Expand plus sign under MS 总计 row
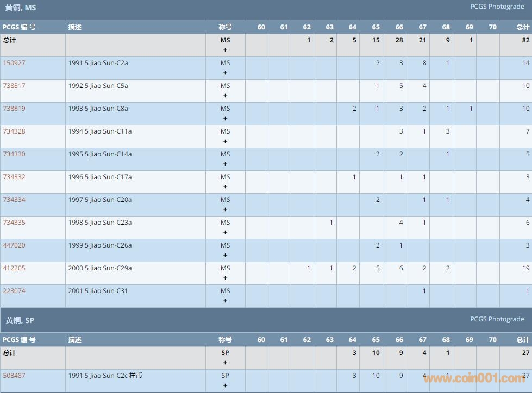 click(225, 50)
